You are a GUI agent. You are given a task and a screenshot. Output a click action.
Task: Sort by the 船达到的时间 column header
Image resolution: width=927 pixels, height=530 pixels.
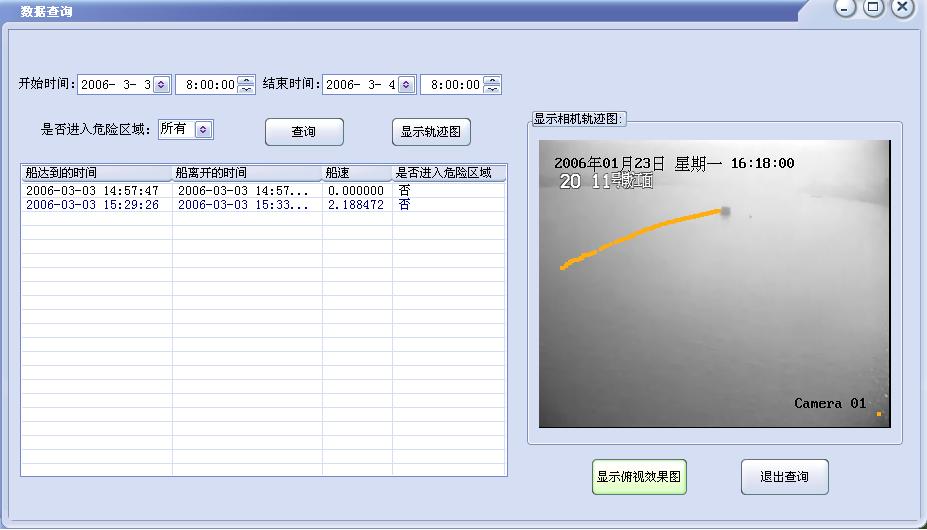pyautogui.click(x=96, y=173)
